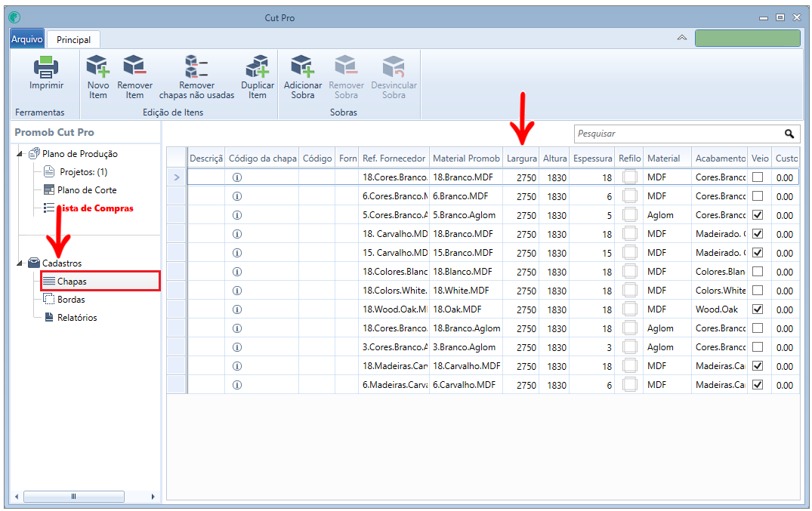Click info icon in 6.Branco.MDF row
Viewport: 812px width, 511px height.
pyautogui.click(x=237, y=196)
